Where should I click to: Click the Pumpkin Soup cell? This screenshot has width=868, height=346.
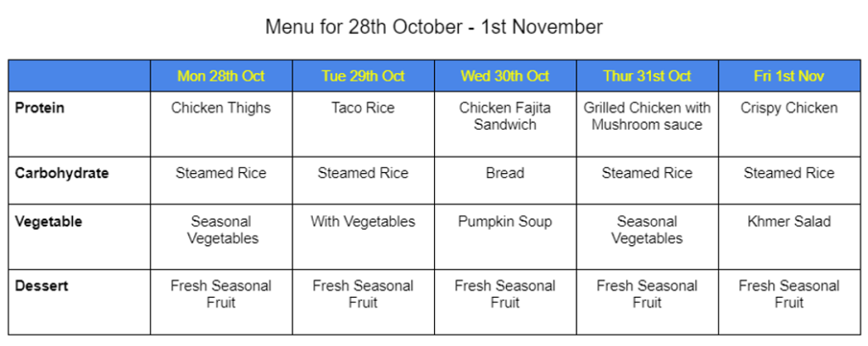coord(505,221)
